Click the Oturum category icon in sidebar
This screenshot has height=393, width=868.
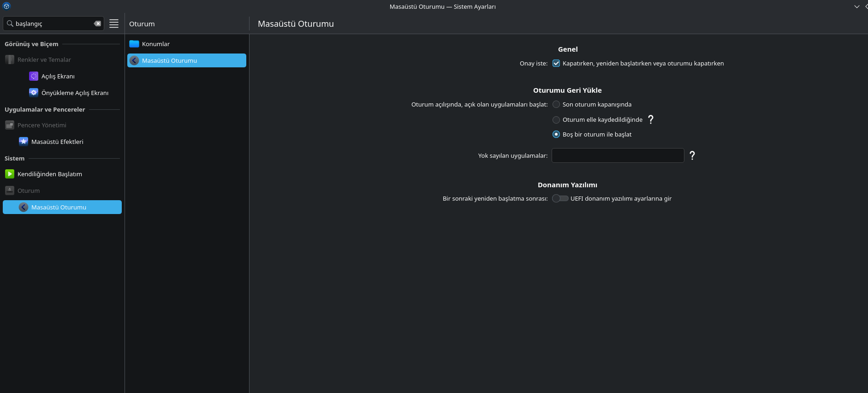click(10, 191)
